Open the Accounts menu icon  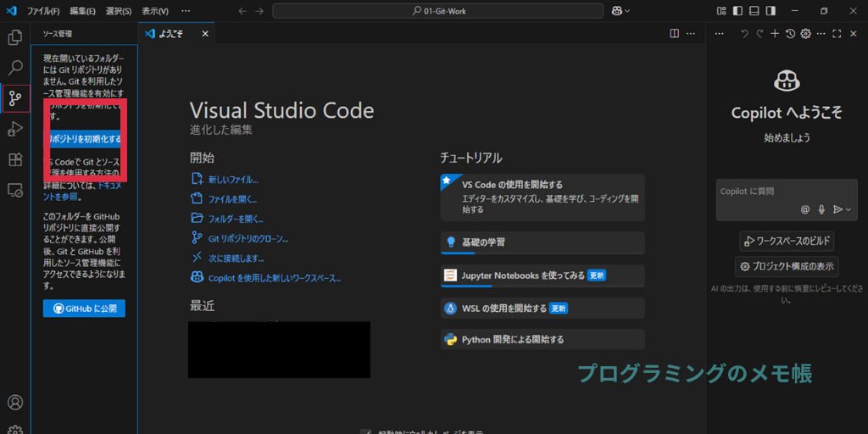(x=15, y=402)
